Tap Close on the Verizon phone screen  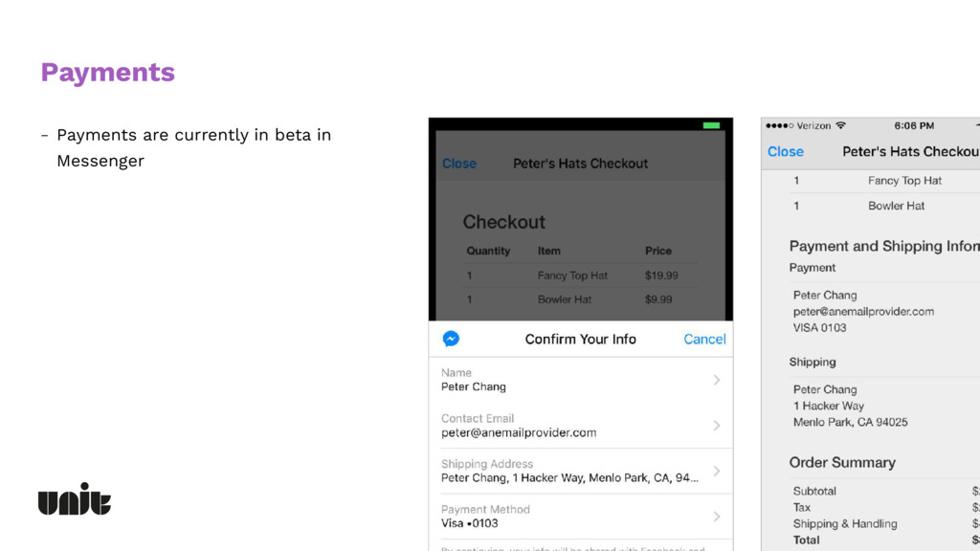pyautogui.click(x=785, y=152)
